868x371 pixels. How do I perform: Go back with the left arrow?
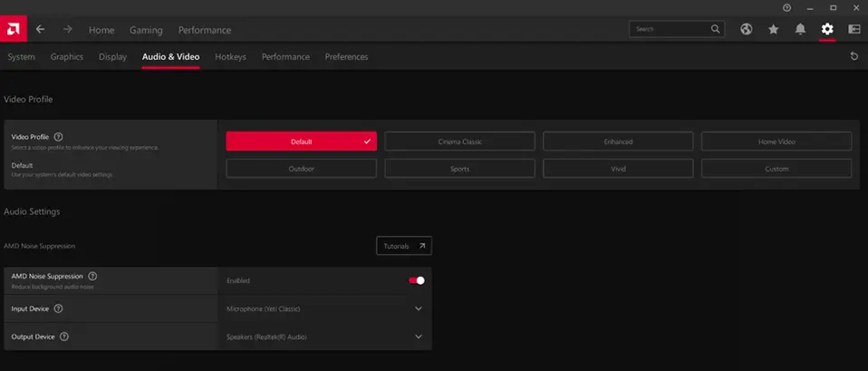tap(40, 29)
